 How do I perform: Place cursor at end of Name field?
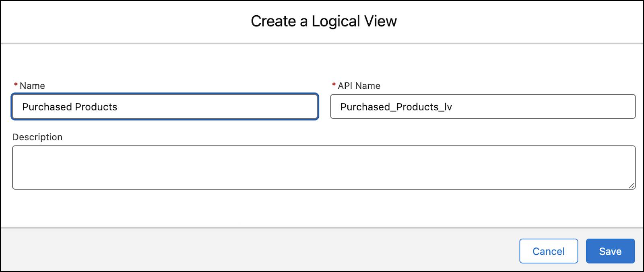[121, 107]
